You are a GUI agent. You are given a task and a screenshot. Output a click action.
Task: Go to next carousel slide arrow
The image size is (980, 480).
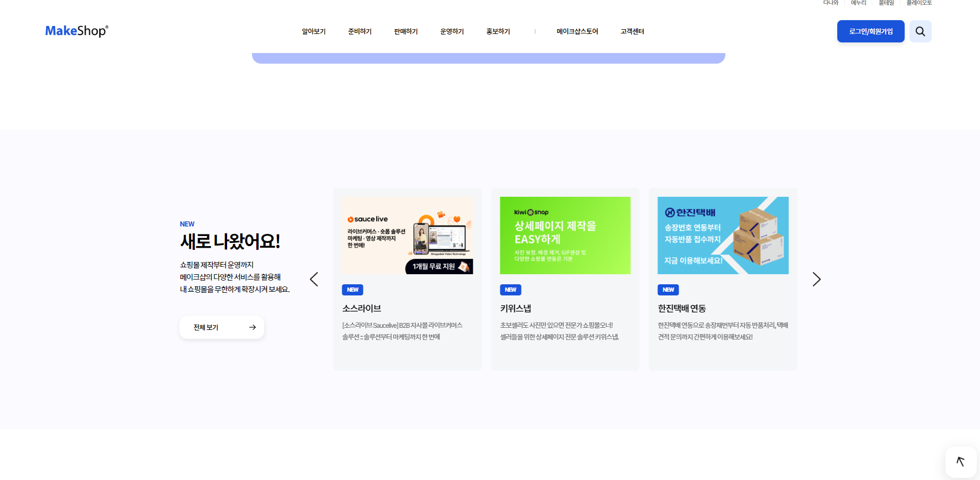click(816, 279)
